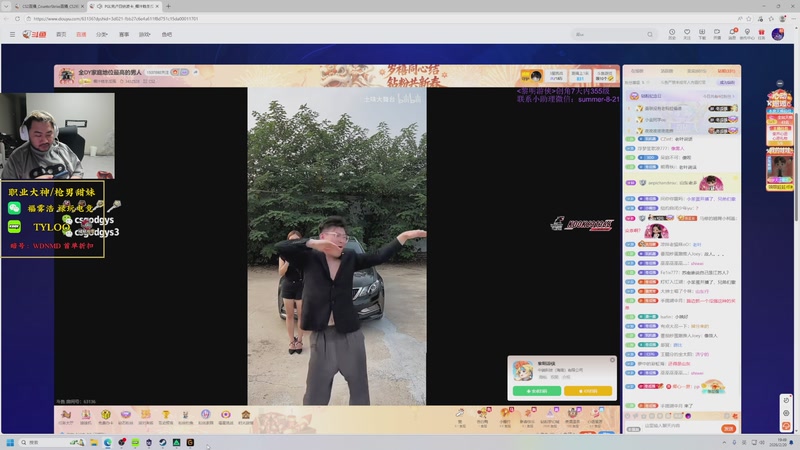Add page to favorites star

pyautogui.click(x=748, y=19)
